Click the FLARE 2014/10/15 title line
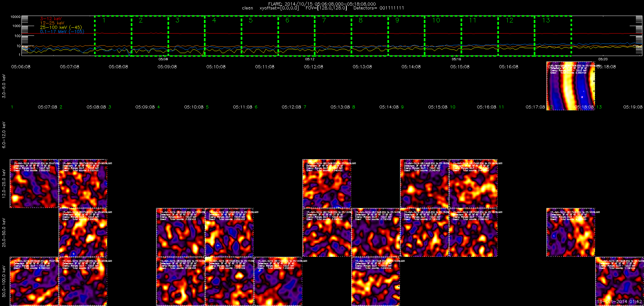Image resolution: width=644 pixels, height=306 pixels. tap(322, 4)
